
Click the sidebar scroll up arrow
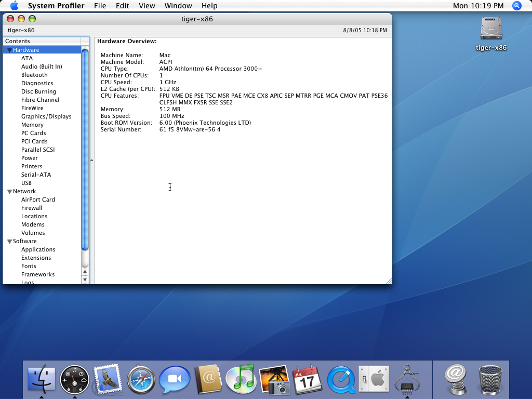85,271
